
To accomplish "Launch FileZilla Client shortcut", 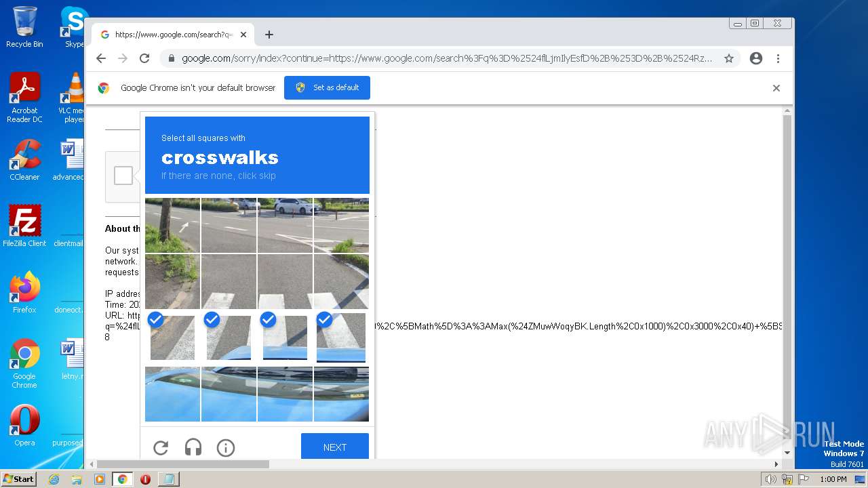I will point(24,226).
